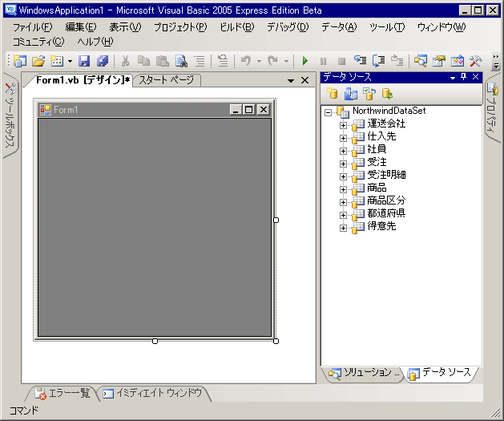This screenshot has width=504, height=421.
Task: Select the 得意先 table in tree
Action: [x=381, y=226]
